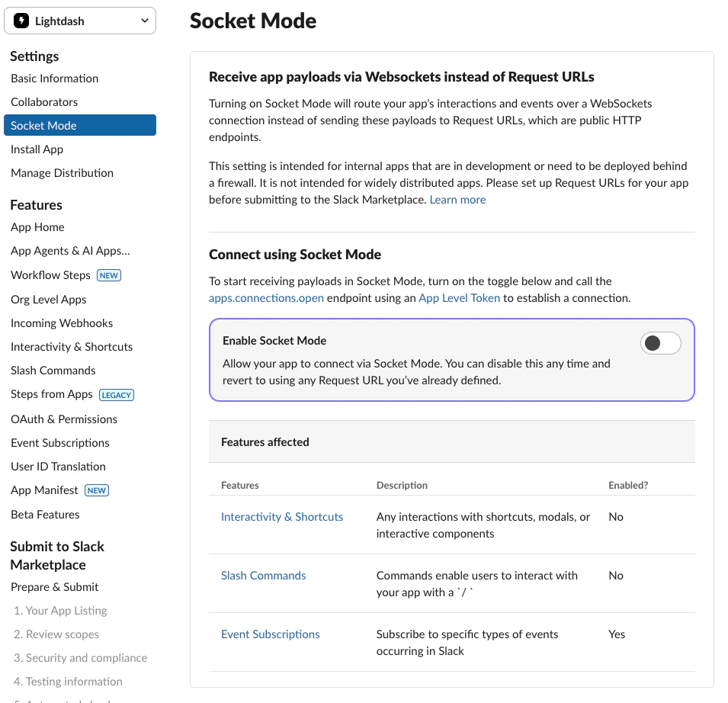This screenshot has height=703, width=728.
Task: Open Prepare & Submit under Submit to Slack Marketplace
Action: coord(54,586)
